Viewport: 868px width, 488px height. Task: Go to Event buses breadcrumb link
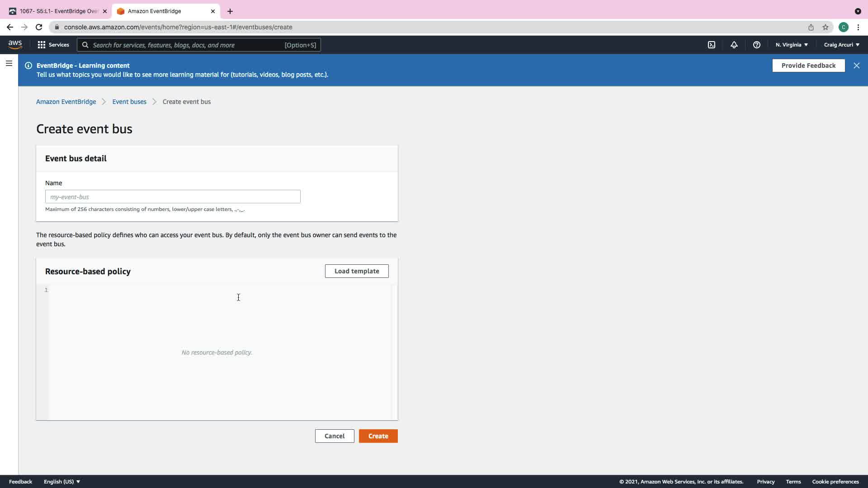point(129,102)
